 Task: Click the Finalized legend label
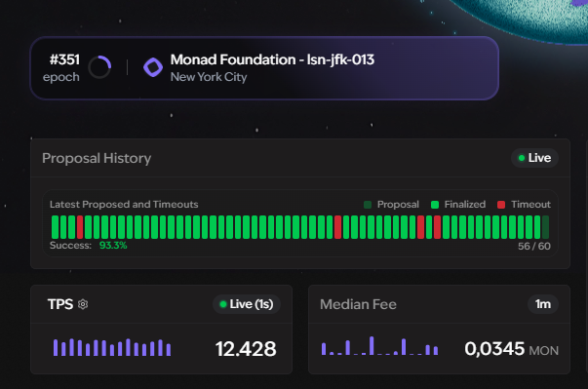tap(465, 204)
